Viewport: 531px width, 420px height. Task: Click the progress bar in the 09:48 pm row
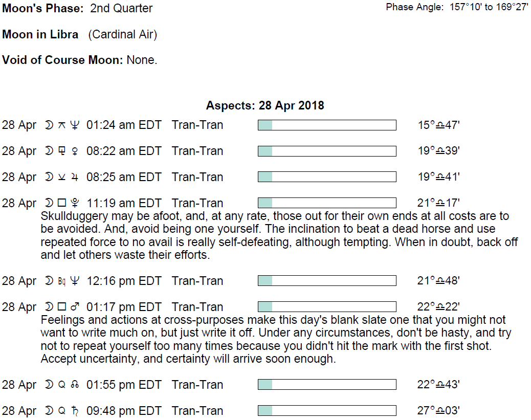coord(327,411)
